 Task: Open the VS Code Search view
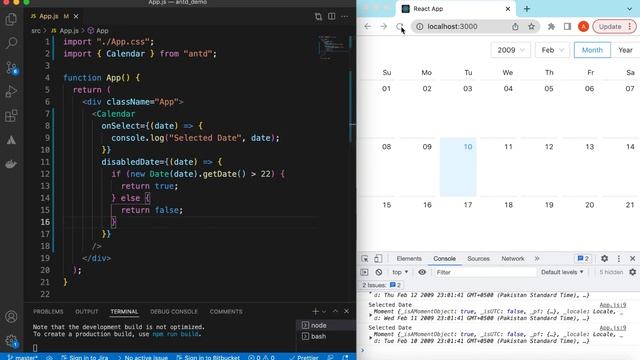(x=11, y=43)
